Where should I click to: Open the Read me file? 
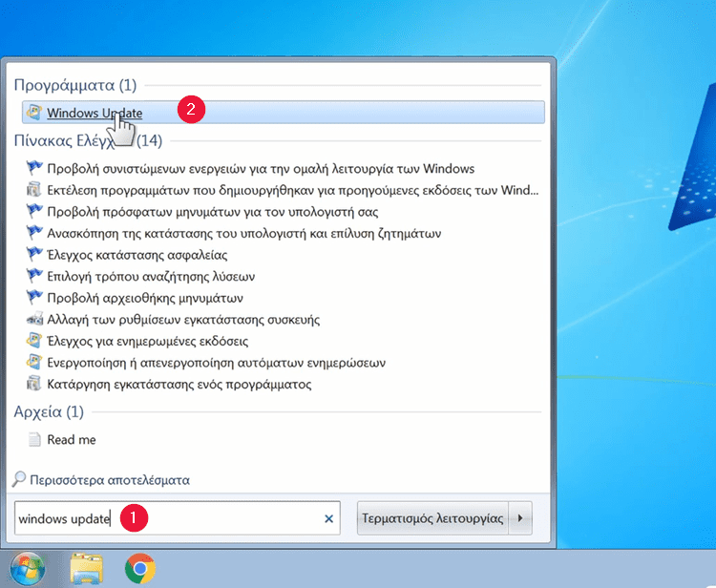point(72,440)
